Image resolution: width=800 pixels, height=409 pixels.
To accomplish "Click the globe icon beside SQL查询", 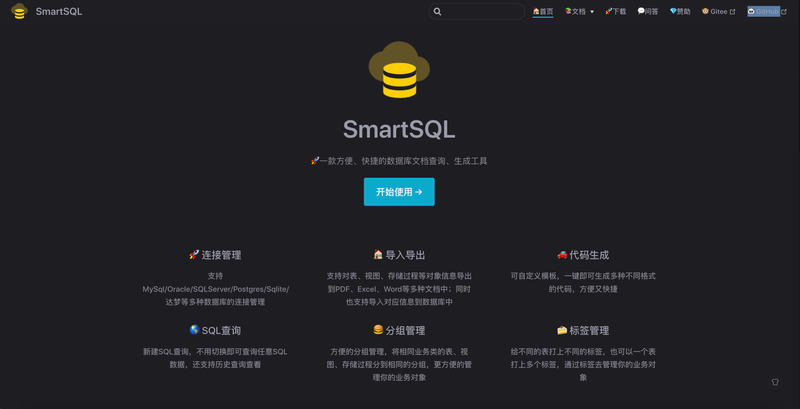I will [x=194, y=330].
